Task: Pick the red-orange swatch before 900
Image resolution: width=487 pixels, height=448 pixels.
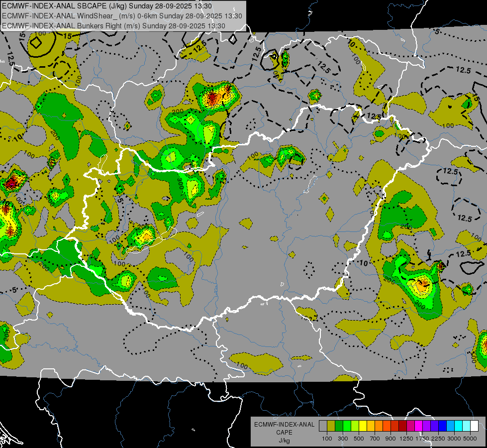Action: coord(387,426)
